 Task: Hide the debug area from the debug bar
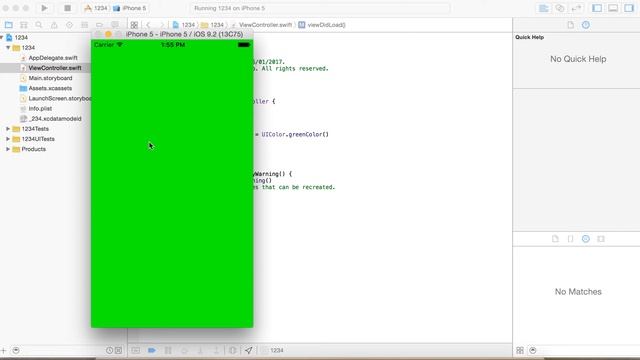tap(136, 350)
